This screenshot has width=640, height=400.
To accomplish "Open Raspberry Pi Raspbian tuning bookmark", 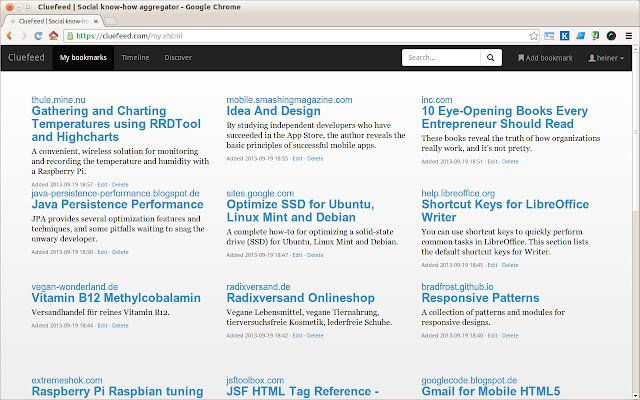I will point(118,391).
